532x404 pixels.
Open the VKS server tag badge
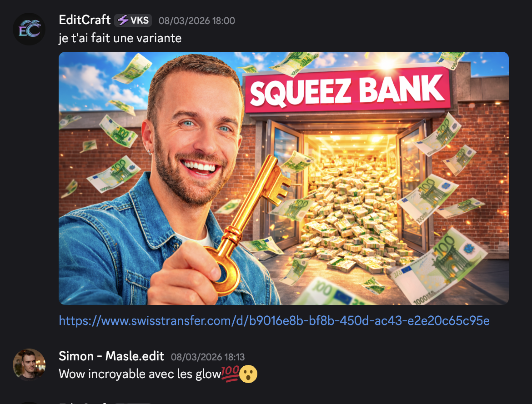pyautogui.click(x=133, y=20)
